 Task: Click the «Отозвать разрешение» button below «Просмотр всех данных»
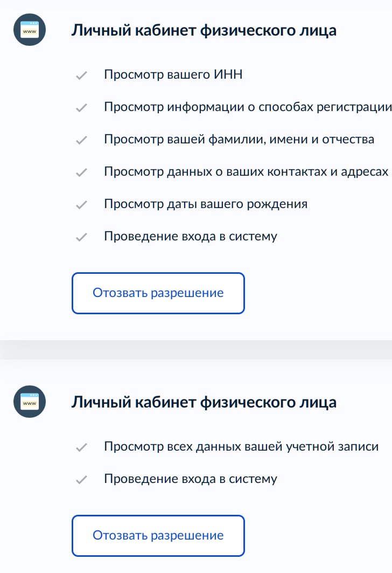pos(158,536)
